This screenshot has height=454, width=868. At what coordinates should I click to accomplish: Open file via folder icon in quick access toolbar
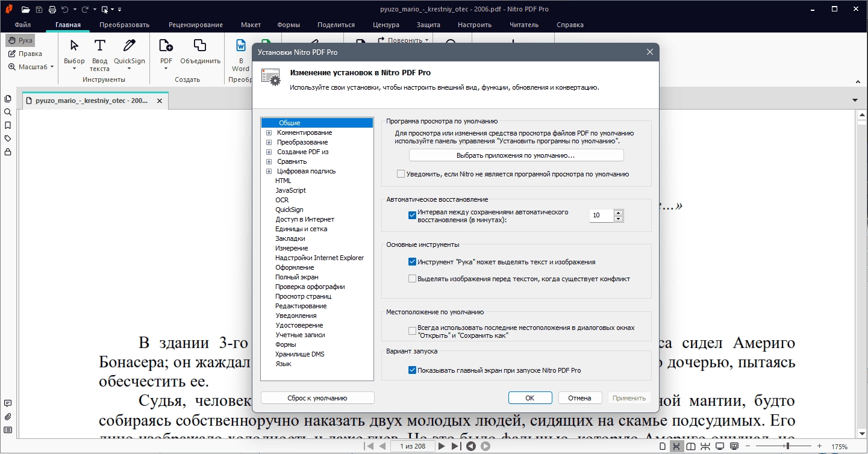coord(25,9)
